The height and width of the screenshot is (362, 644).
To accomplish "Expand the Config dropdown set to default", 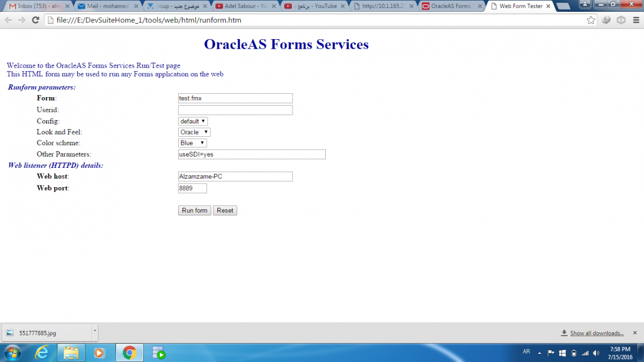I will click(x=193, y=121).
